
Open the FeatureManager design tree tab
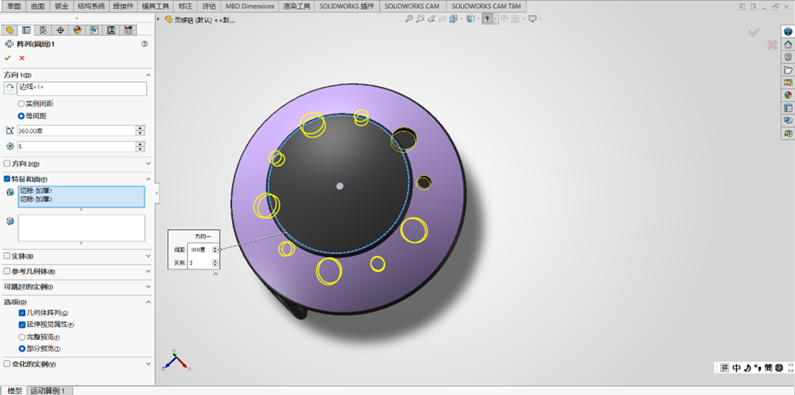pos(9,30)
